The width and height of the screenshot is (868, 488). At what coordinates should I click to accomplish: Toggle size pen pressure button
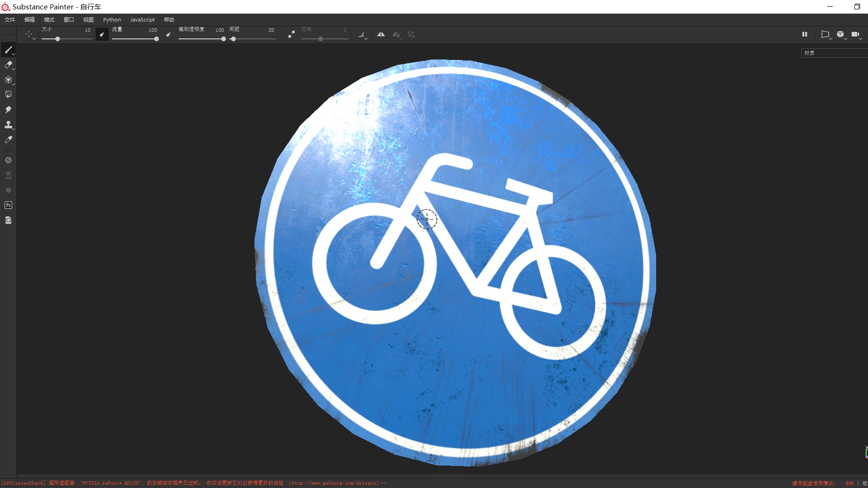tap(102, 34)
